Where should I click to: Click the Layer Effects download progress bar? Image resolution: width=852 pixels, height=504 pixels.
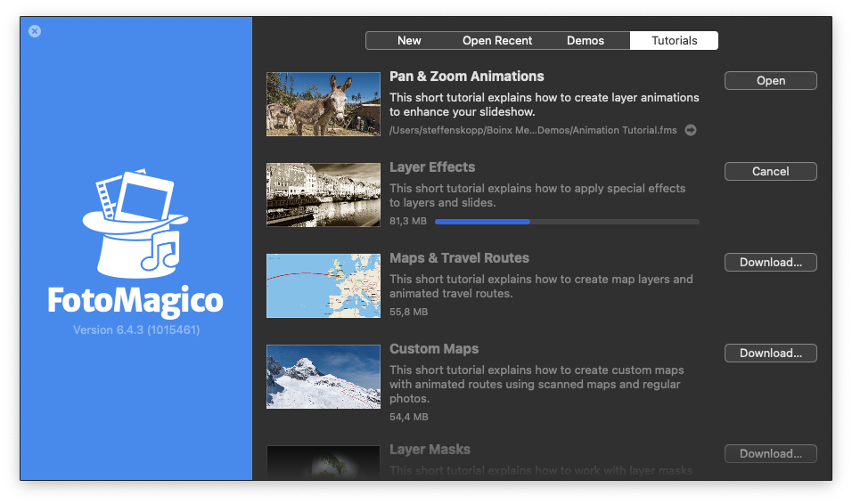(567, 222)
